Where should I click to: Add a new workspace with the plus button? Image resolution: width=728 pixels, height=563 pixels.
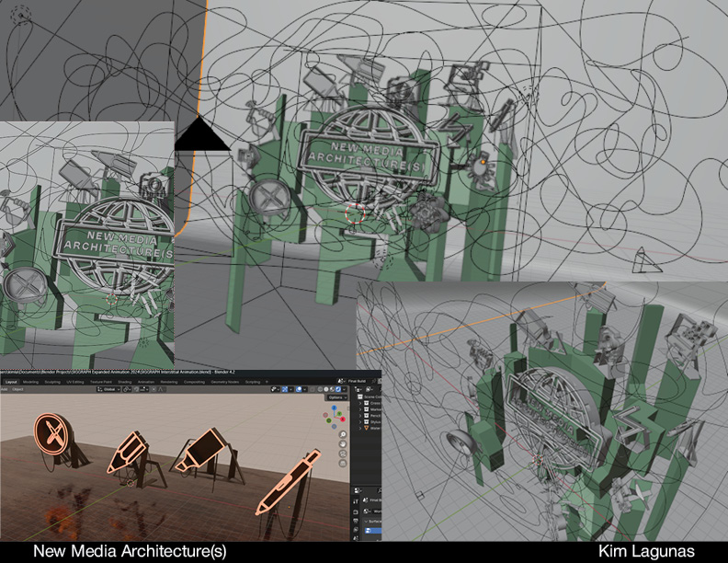click(267, 382)
